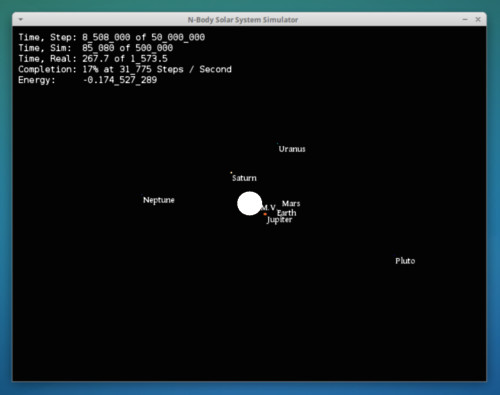Click the M.V. label near the Sun
Viewport: 500px width, 395px height.
(x=268, y=208)
